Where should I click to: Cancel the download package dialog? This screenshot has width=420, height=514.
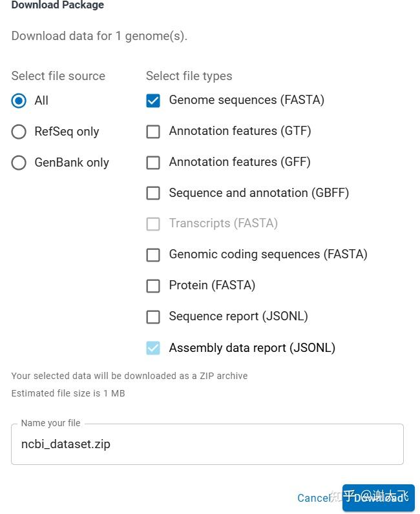pyautogui.click(x=313, y=498)
